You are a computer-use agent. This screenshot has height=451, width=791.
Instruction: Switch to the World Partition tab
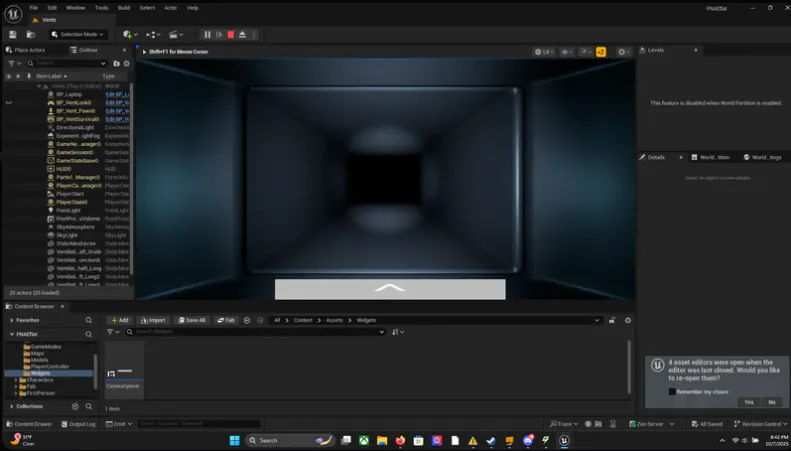pyautogui.click(x=710, y=157)
